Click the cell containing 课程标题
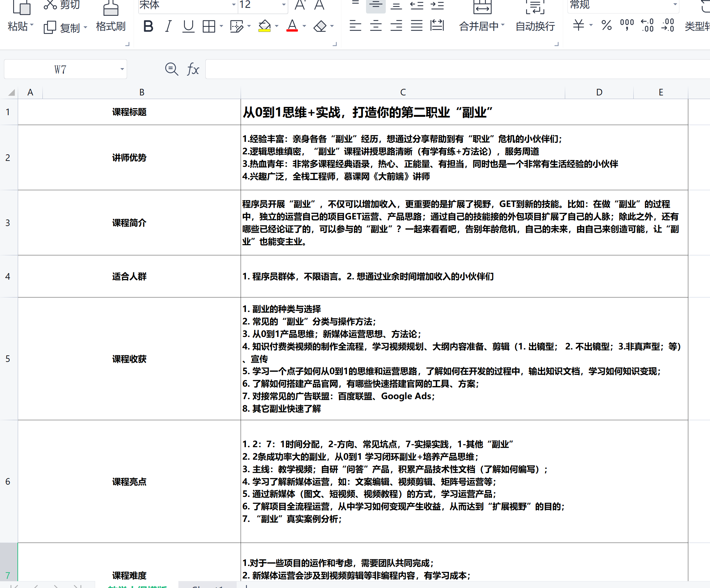The height and width of the screenshot is (588, 710). click(129, 112)
